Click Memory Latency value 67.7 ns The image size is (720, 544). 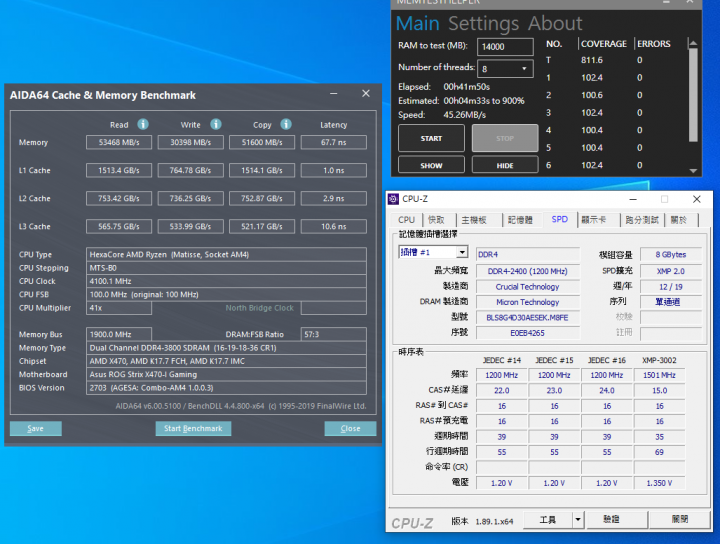334,142
